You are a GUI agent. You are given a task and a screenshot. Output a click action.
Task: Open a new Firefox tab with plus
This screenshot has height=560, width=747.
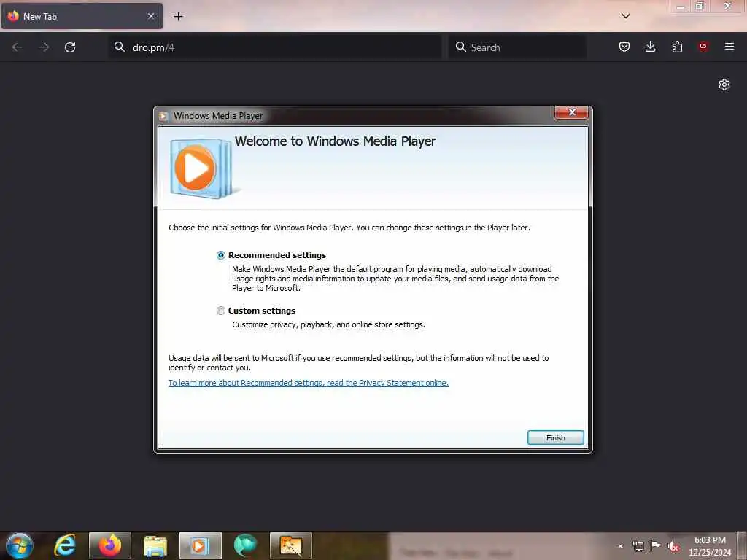(x=178, y=16)
